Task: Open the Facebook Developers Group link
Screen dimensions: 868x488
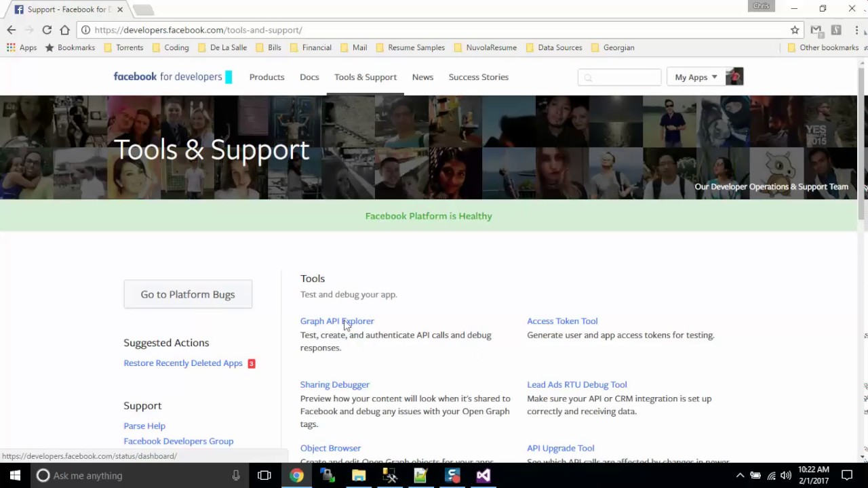Action: pyautogui.click(x=178, y=441)
